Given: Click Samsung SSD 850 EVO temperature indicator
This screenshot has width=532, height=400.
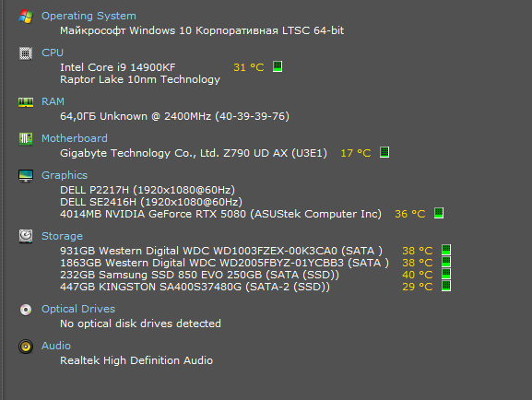Looking at the screenshot, I should [446, 274].
